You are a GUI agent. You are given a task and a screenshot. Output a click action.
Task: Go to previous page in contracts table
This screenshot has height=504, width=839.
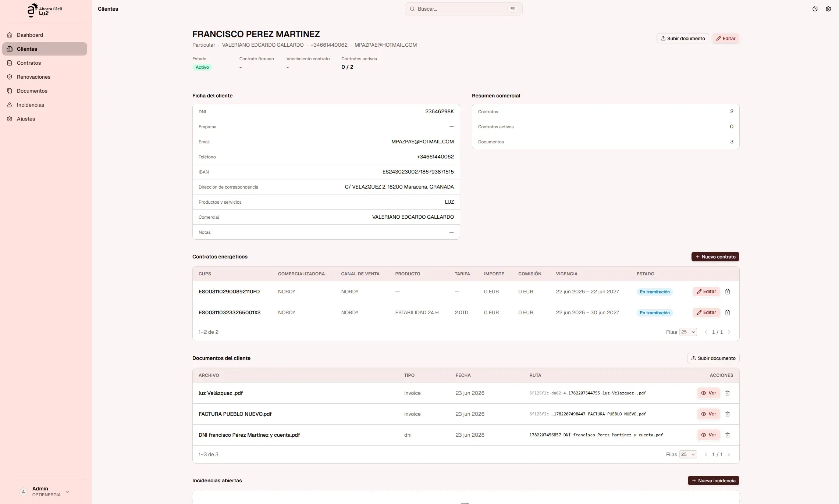[706, 332]
